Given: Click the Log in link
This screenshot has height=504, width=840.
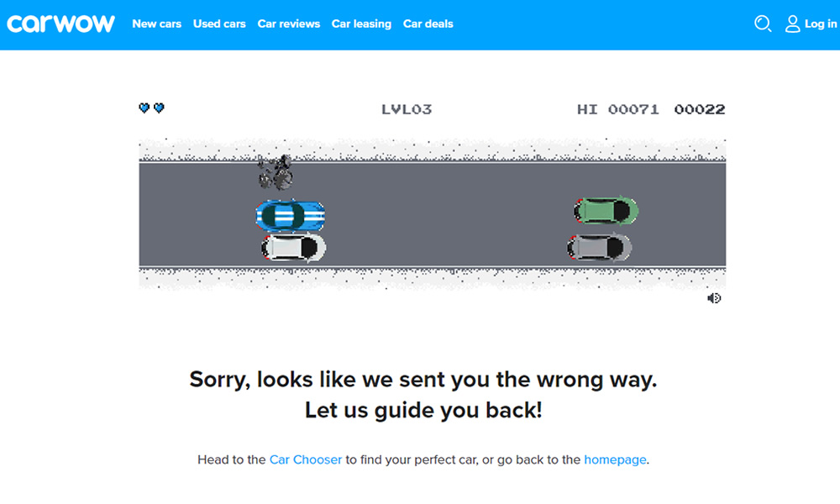Looking at the screenshot, I should (x=820, y=24).
